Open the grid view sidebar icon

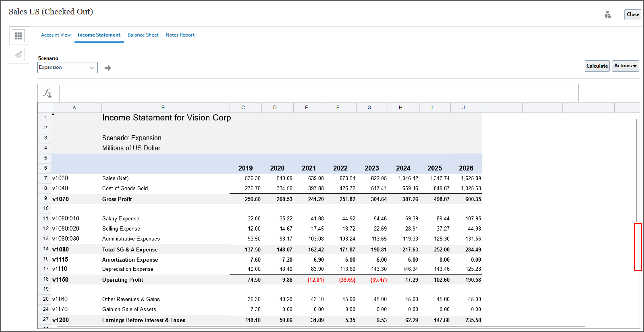pyautogui.click(x=18, y=36)
